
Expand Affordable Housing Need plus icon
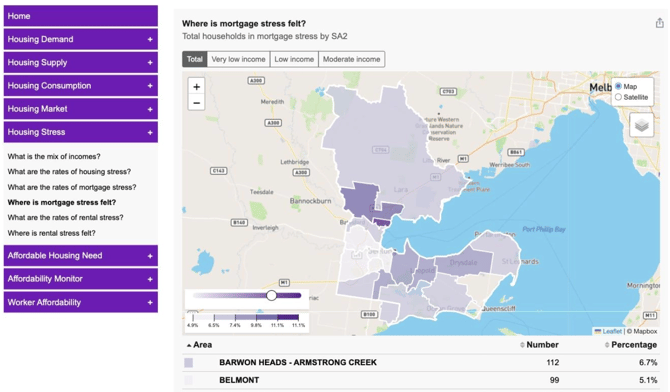(x=150, y=256)
